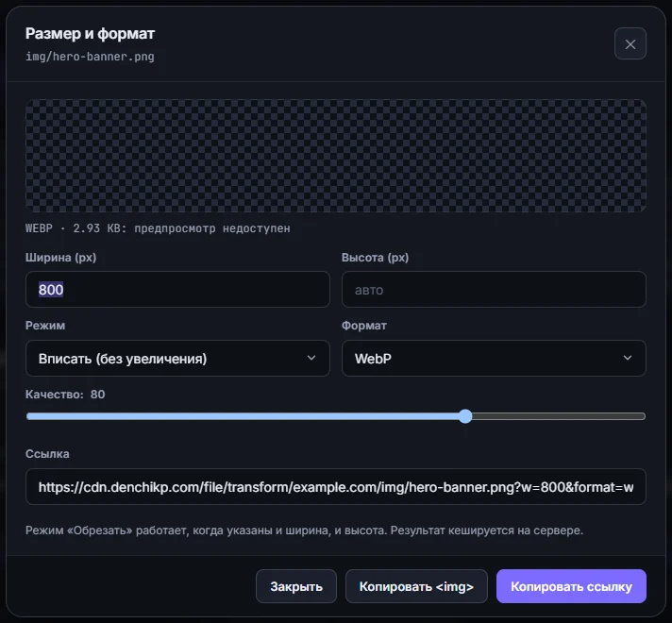Click the Ширина (px) label
Image resolution: width=672 pixels, height=623 pixels.
[x=60, y=258]
